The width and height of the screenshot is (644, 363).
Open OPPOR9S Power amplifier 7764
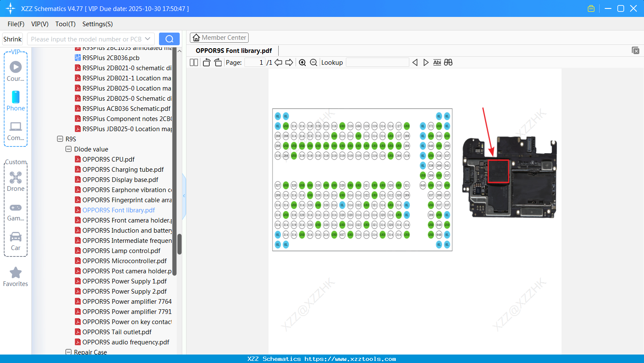coord(123,302)
